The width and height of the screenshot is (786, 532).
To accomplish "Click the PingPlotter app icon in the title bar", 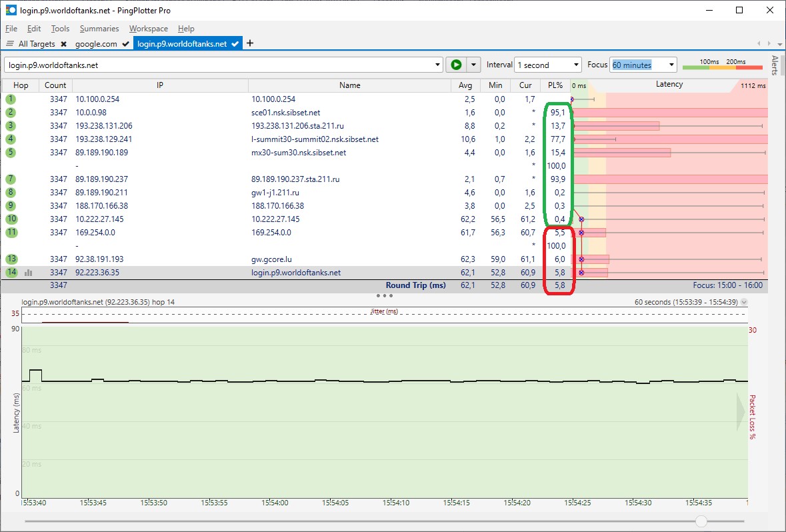I will pos(11,10).
